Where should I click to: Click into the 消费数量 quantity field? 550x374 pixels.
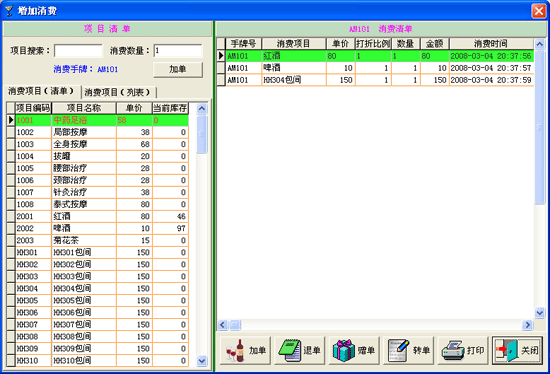(x=178, y=51)
